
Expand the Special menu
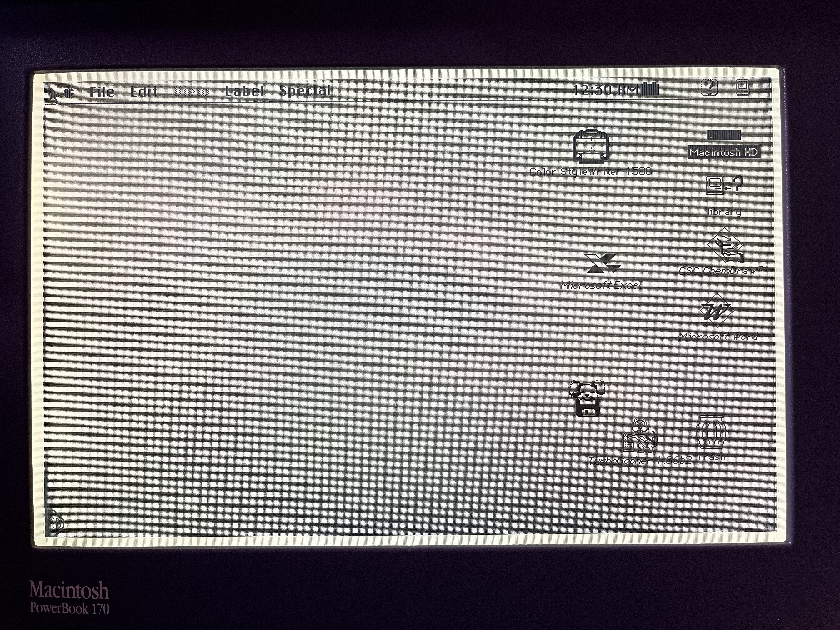305,91
